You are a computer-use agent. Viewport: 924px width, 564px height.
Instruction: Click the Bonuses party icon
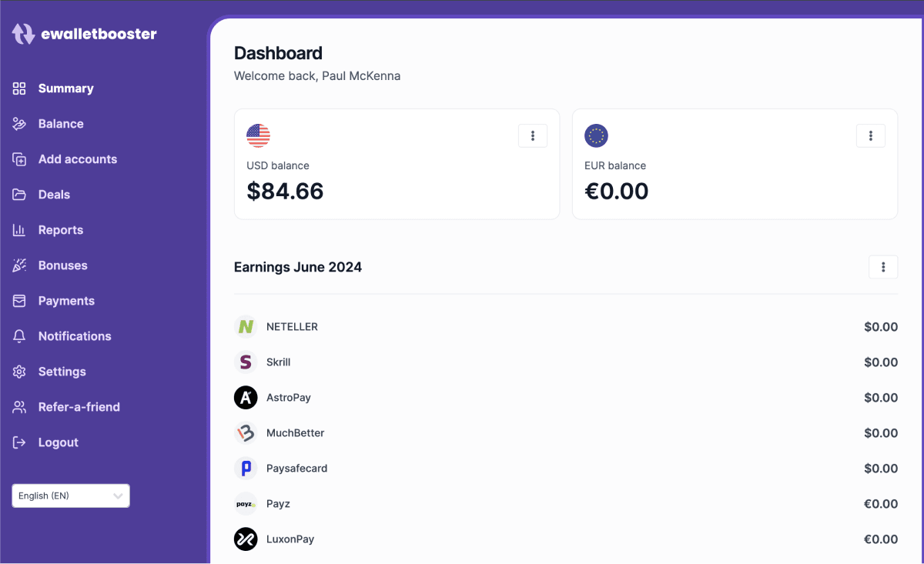[19, 265]
